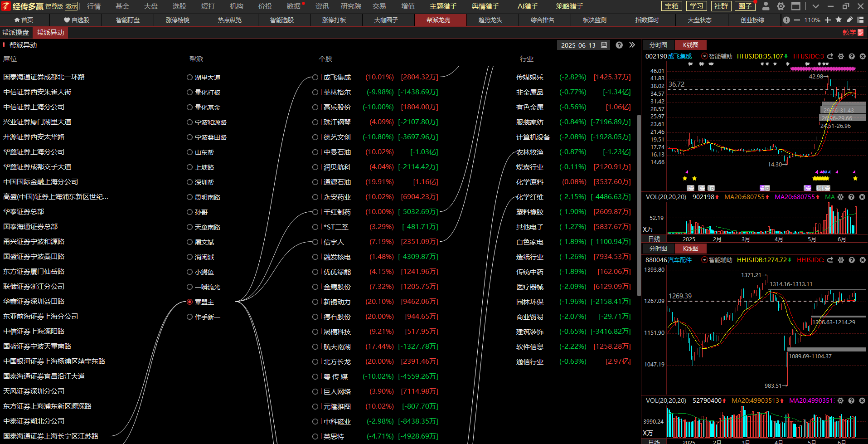This screenshot has width=868, height=444.
Task: Select the 千红制药 stock radio button
Action: [315, 212]
